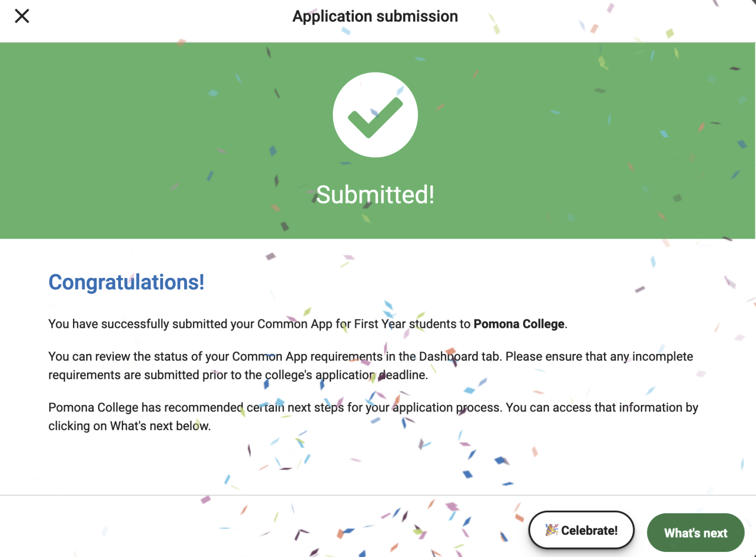The image size is (756, 557).
Task: Open the What's next button
Action: click(x=696, y=532)
